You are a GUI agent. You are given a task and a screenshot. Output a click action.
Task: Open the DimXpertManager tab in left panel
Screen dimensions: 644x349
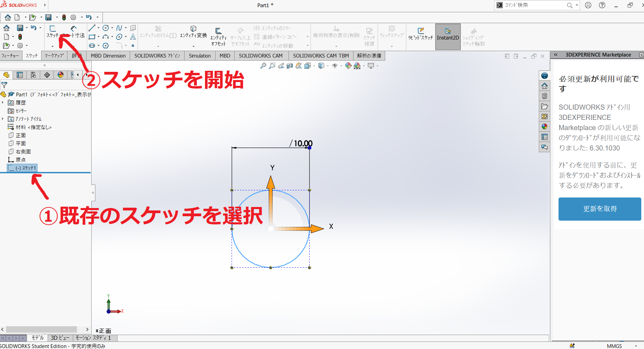pos(47,75)
